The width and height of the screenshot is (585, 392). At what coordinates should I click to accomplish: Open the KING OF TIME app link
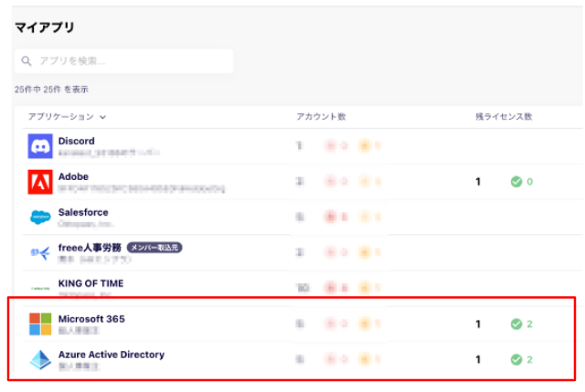pos(91,283)
